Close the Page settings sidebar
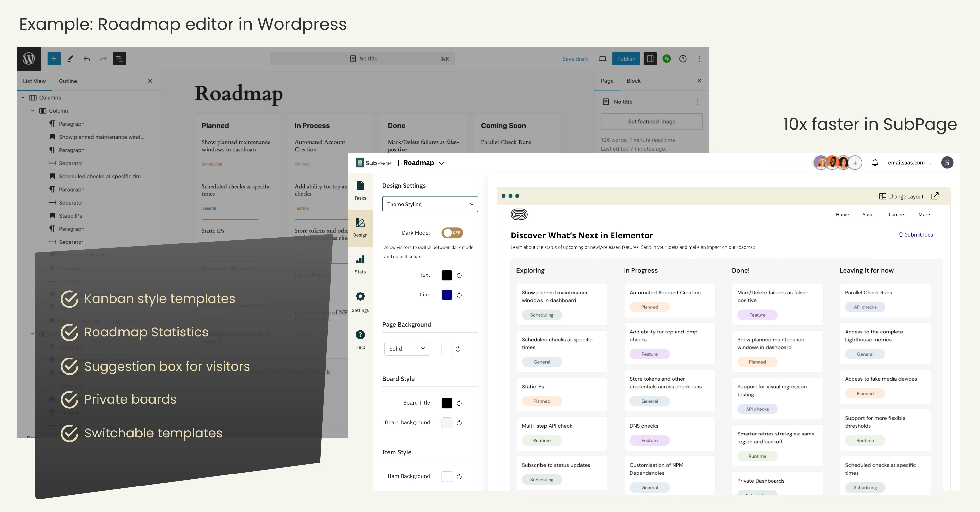980x512 pixels. (x=699, y=81)
